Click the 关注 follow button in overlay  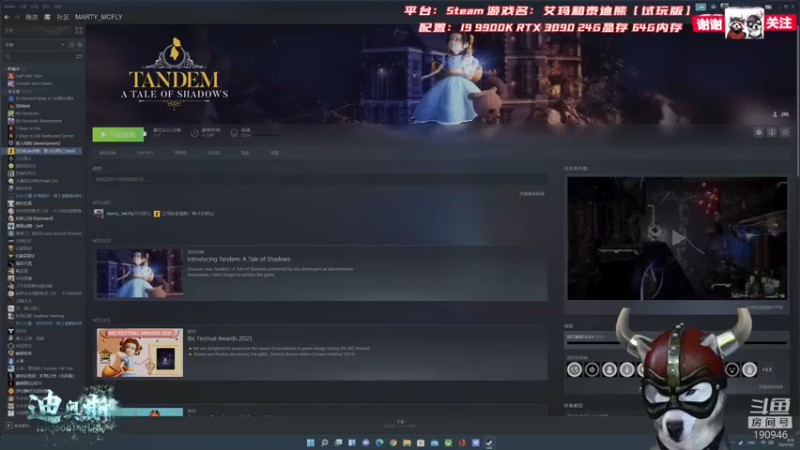779,23
